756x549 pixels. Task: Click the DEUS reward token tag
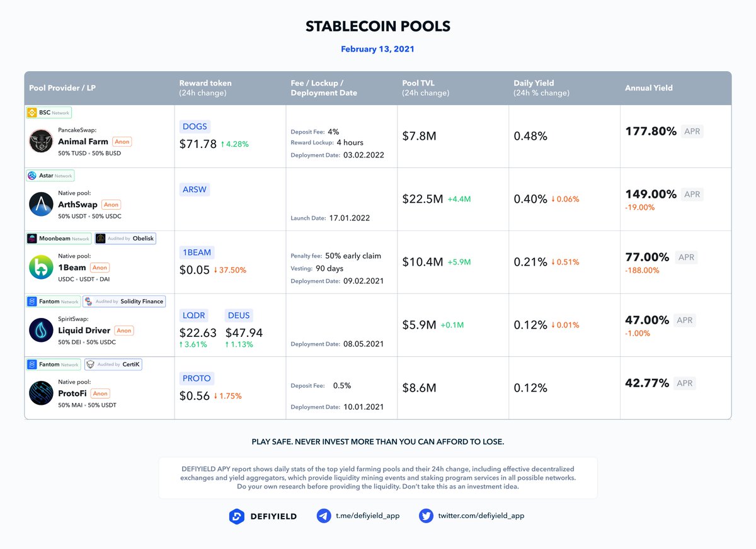[239, 315]
